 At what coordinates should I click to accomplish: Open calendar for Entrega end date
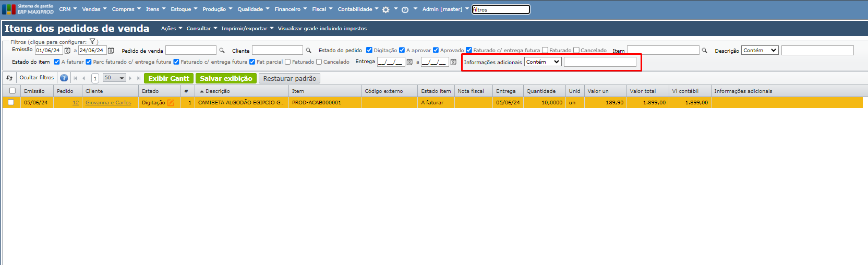453,62
